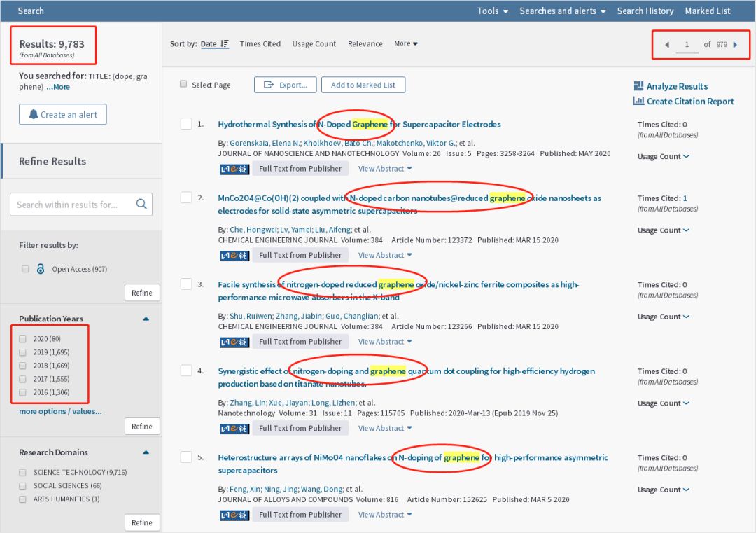Screen dimensions: 756x533
Task: Click the link resolver icon for result 5
Action: click(234, 515)
